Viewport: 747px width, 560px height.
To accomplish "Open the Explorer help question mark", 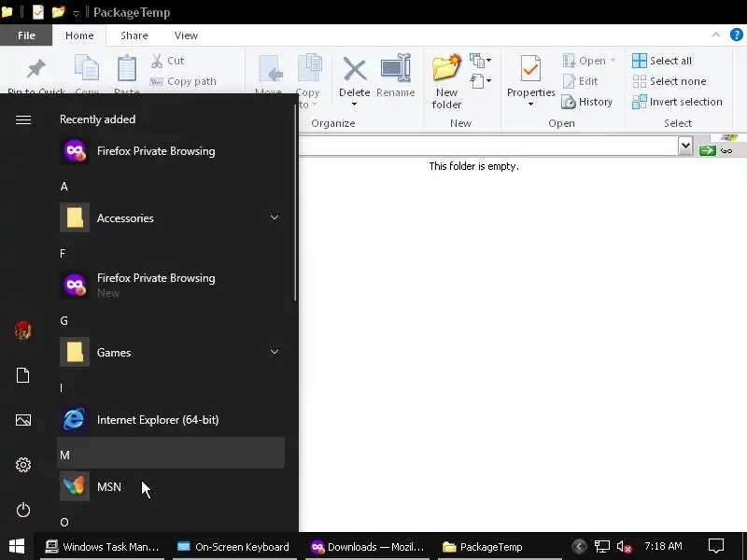I will (x=736, y=35).
